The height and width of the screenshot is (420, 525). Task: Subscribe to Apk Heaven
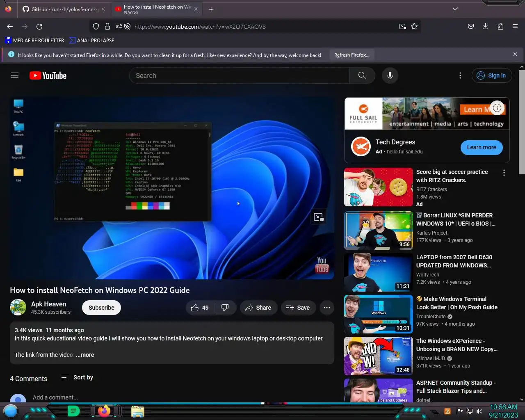coord(101,308)
